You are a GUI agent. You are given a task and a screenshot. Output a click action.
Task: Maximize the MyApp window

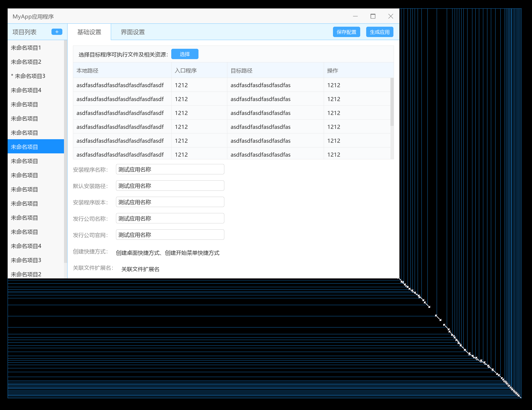[373, 16]
